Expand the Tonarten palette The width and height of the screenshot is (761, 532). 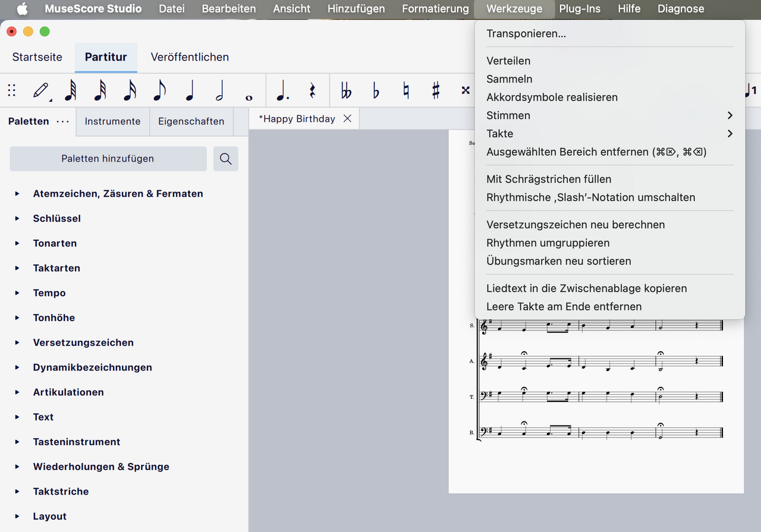18,244
